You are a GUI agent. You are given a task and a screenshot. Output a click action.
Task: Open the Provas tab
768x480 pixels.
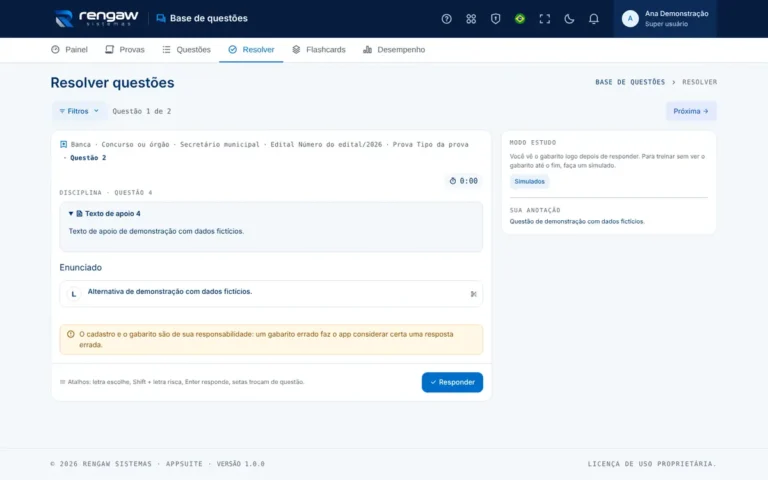coord(125,49)
